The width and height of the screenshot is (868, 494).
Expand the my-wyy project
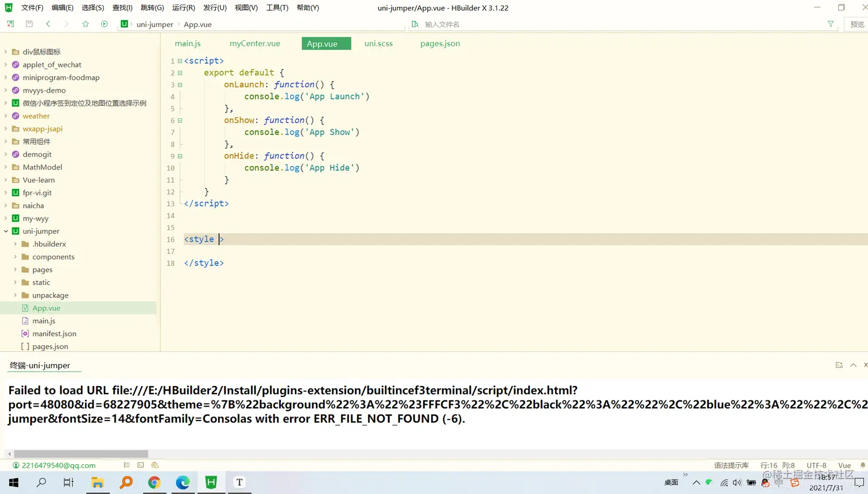[6, 218]
